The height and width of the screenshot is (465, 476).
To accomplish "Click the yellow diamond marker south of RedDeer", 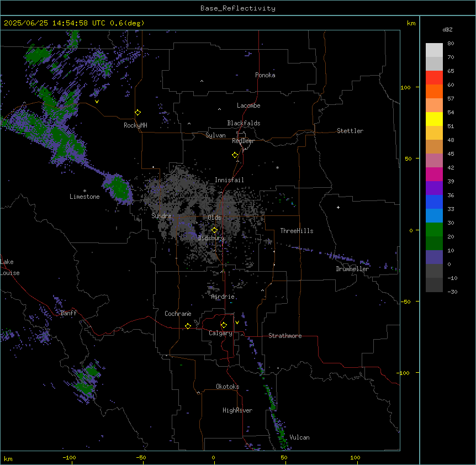I will click(235, 155).
